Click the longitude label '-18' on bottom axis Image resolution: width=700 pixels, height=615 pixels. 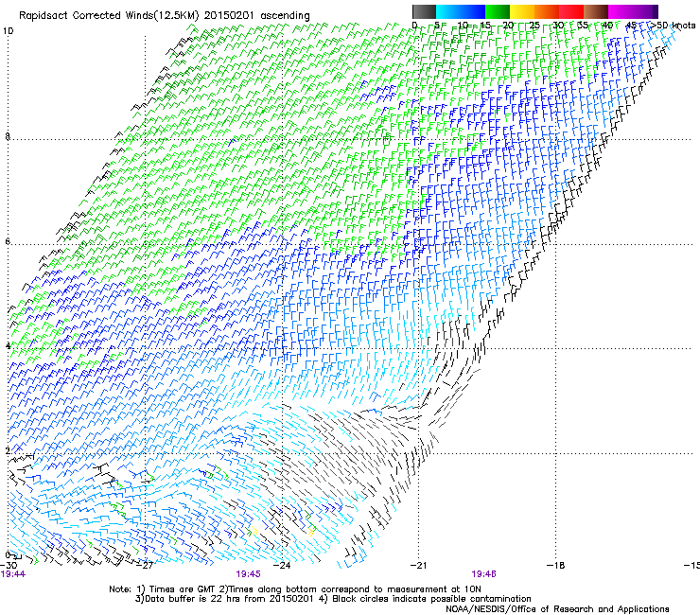(x=555, y=566)
